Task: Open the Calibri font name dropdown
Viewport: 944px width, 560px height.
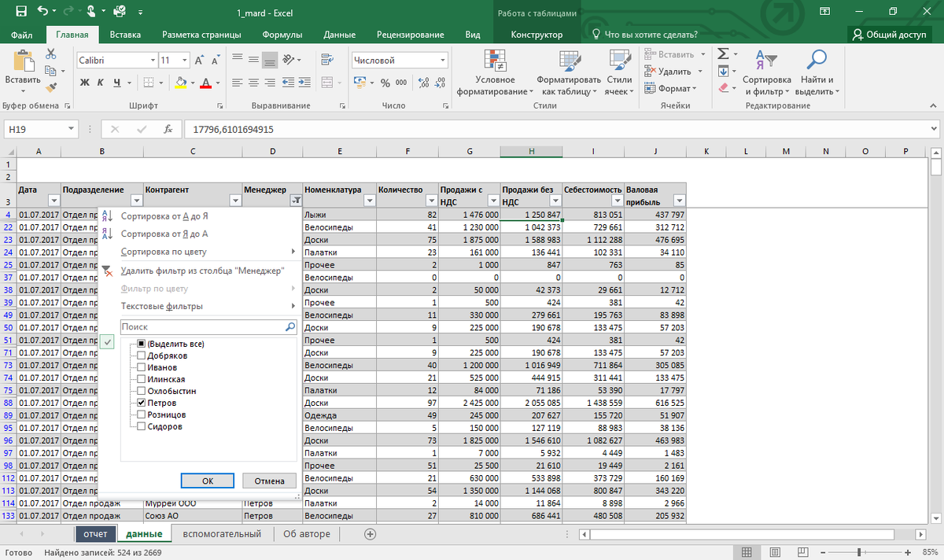Action: [153, 61]
